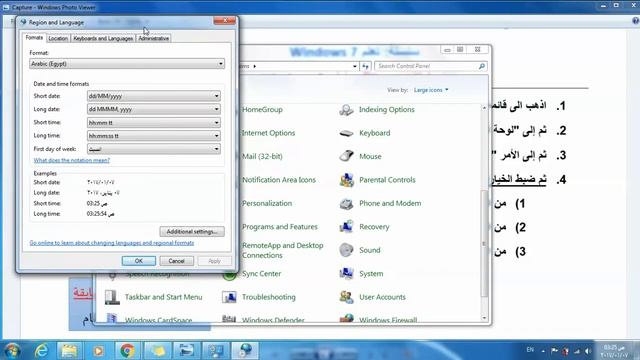Open Personalization in Control Panel
This screenshot has height=360, width=640.
pyautogui.click(x=267, y=203)
